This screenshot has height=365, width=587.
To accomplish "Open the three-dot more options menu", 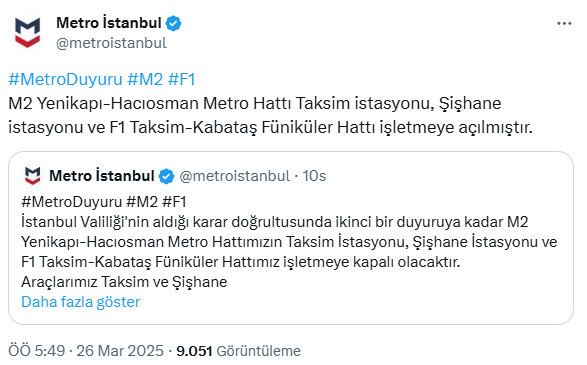I will click(564, 24).
